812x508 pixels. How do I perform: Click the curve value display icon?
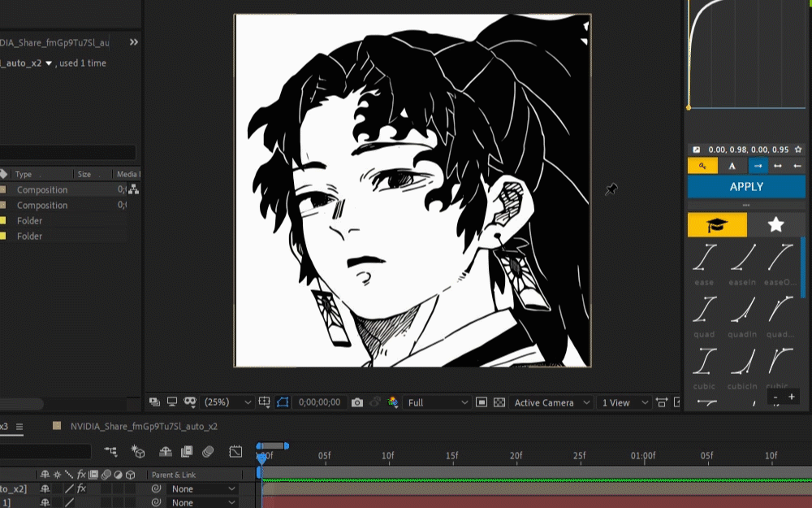pos(697,150)
